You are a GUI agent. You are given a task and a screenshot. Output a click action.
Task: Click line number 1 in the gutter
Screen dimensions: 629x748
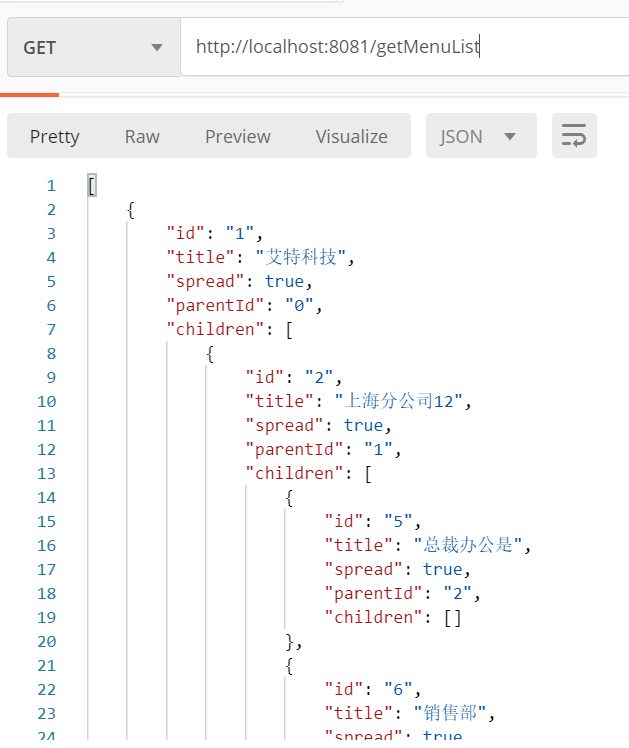click(51, 186)
